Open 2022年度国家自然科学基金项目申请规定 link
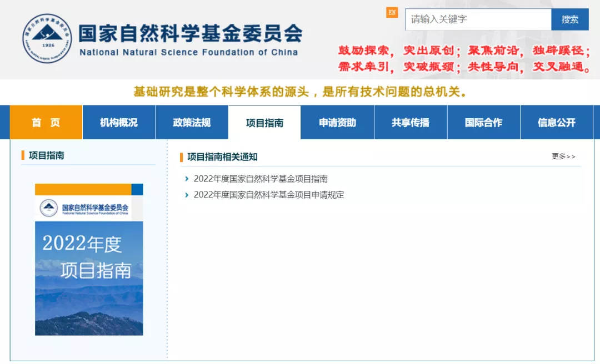 tap(269, 195)
